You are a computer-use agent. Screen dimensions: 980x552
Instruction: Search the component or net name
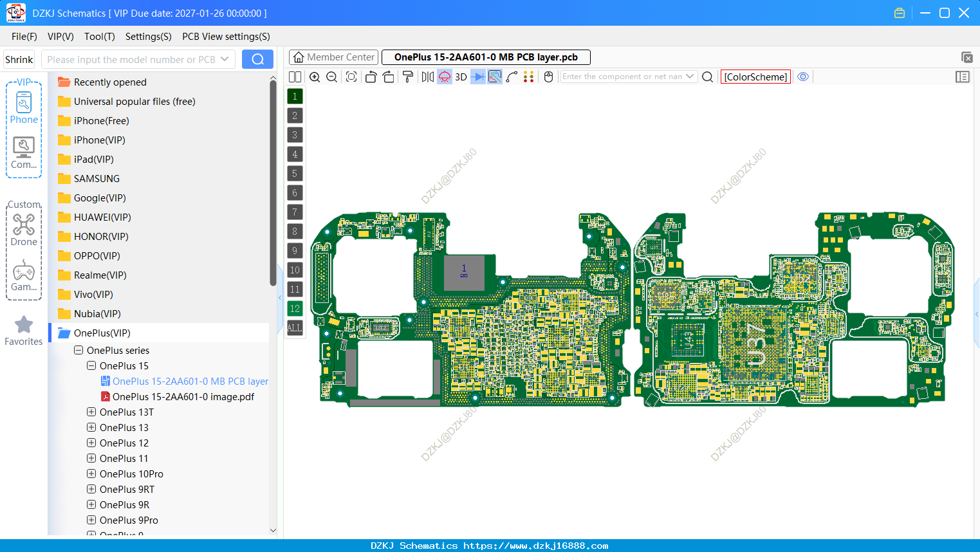707,77
